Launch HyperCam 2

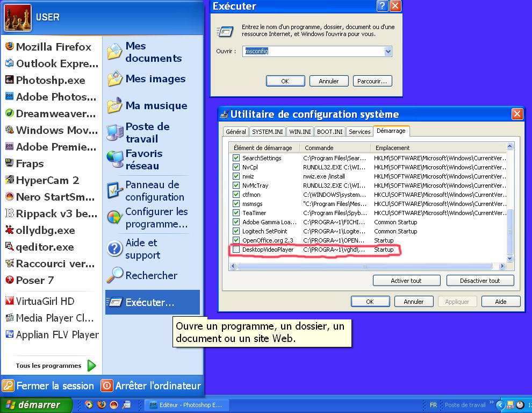(x=42, y=180)
